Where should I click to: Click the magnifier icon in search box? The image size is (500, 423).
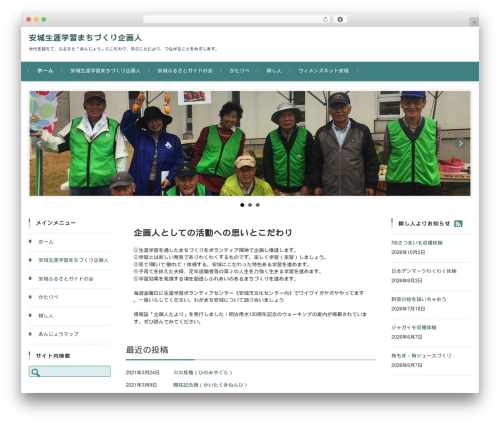[x=35, y=372]
